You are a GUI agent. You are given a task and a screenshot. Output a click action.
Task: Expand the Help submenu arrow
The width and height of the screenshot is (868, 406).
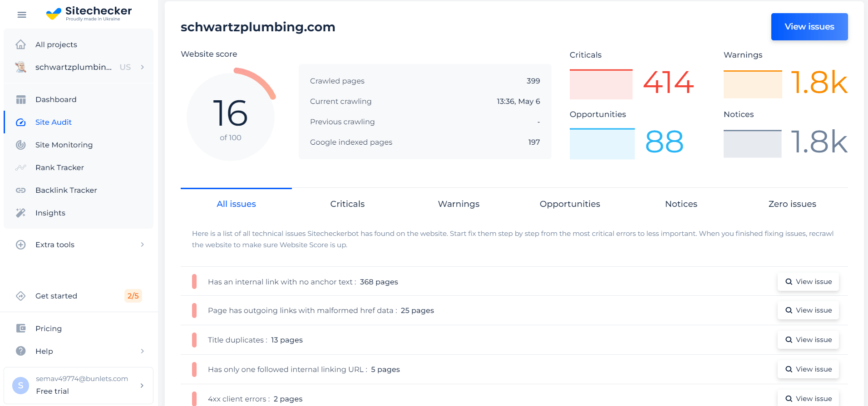pos(143,351)
